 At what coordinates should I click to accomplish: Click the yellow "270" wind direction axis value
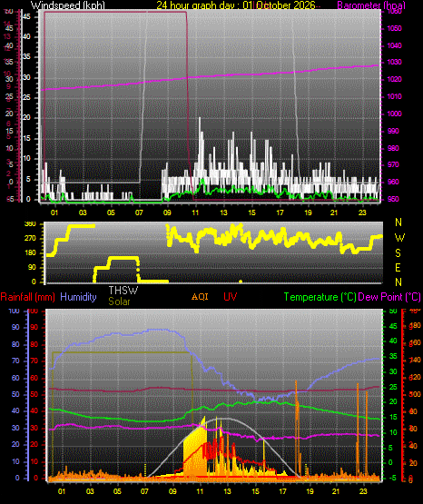coord(30,239)
